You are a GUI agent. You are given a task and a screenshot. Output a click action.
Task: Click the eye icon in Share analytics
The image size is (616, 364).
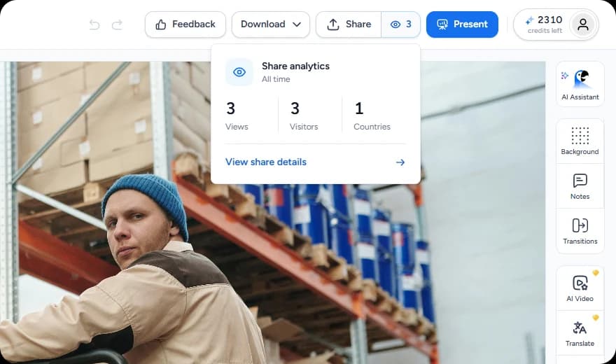(239, 72)
